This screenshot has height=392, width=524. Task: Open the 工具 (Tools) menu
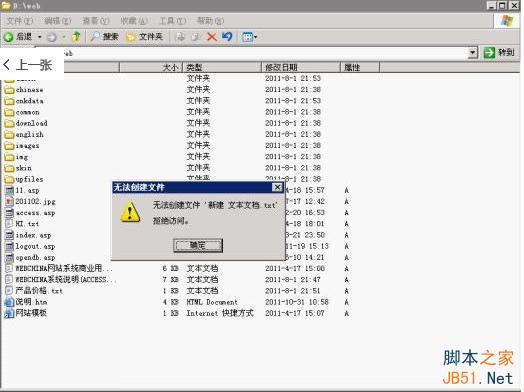click(172, 21)
